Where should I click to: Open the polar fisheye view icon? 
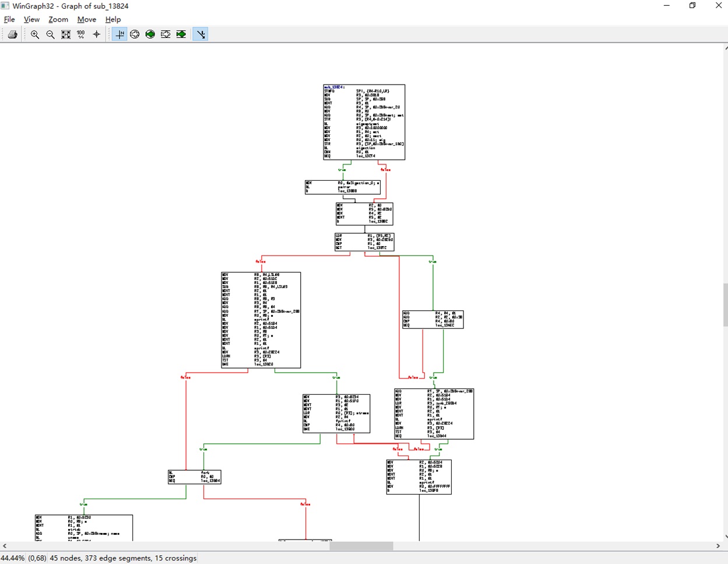click(135, 34)
